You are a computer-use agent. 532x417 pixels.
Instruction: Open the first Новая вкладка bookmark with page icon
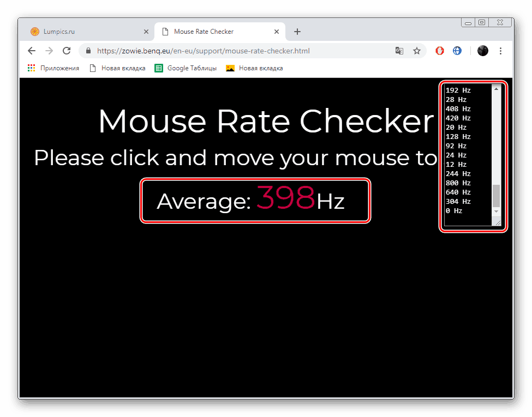(x=117, y=68)
